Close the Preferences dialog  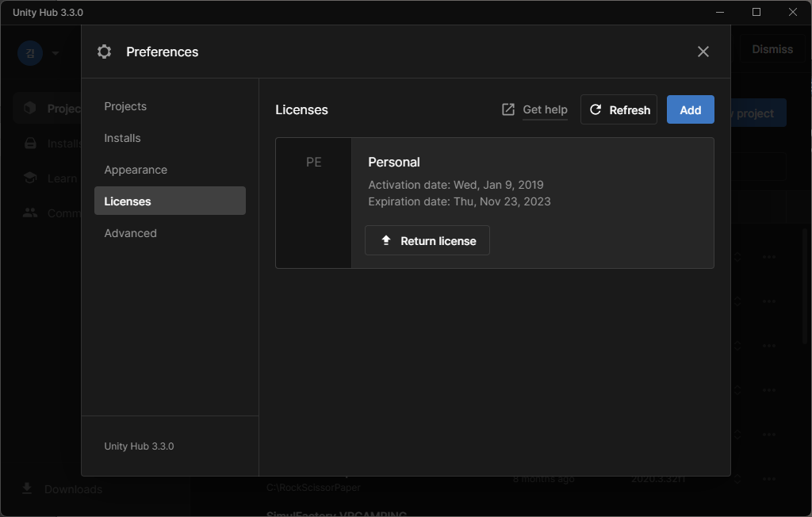pyautogui.click(x=703, y=52)
